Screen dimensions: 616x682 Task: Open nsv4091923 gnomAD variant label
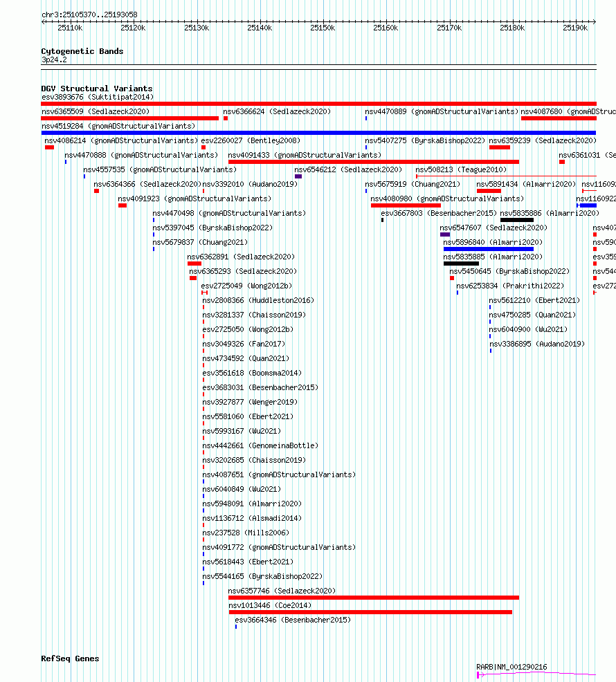(194, 199)
